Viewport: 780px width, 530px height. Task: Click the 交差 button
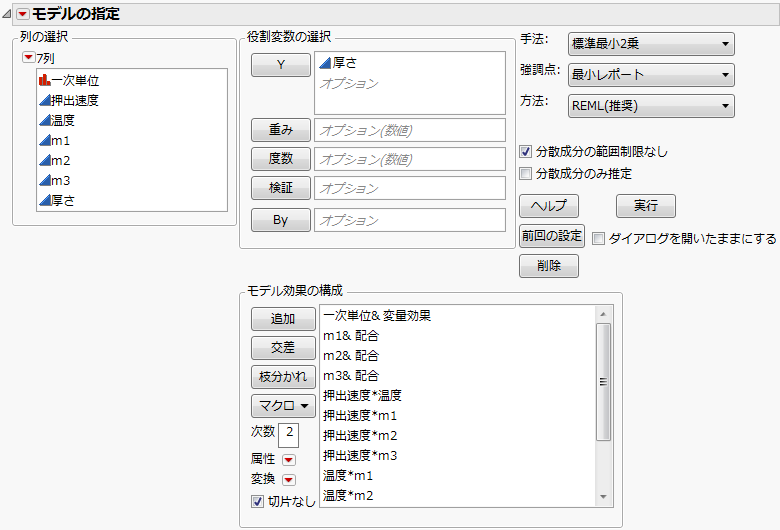[284, 348]
